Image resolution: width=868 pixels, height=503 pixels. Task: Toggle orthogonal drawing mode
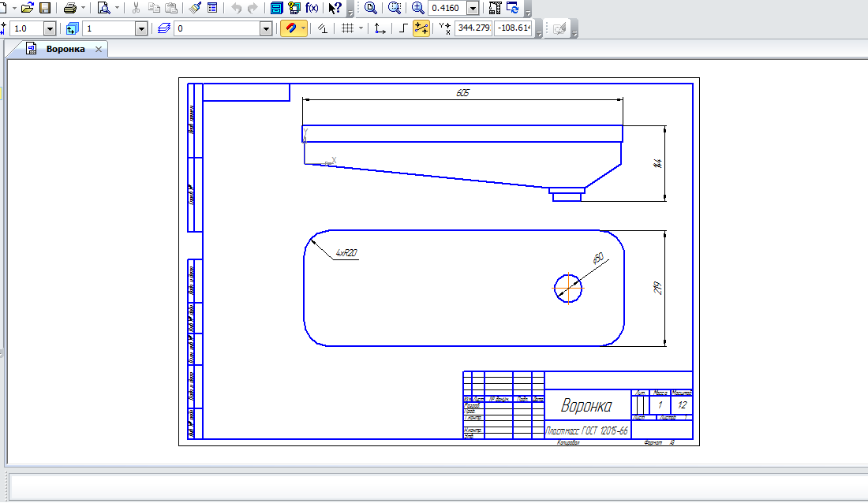[402, 28]
